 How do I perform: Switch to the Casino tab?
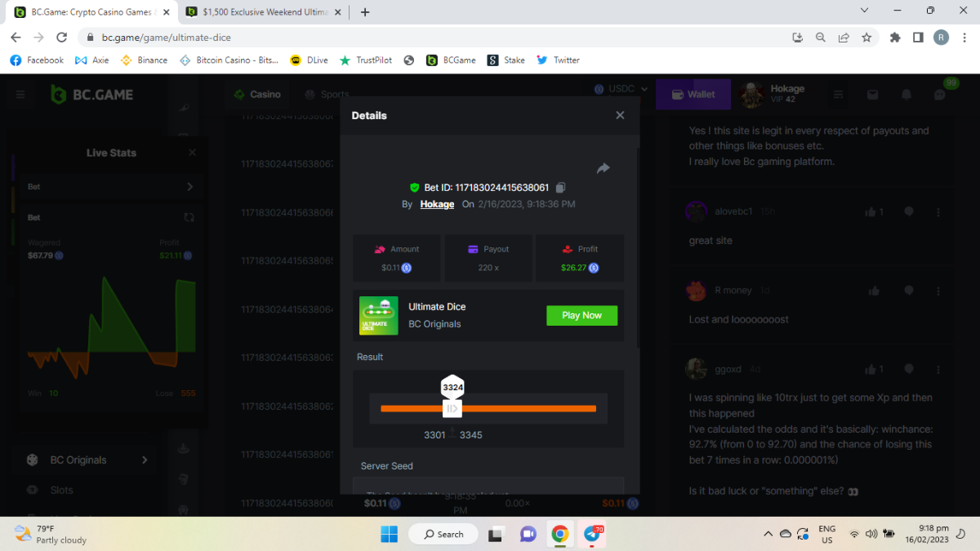point(257,95)
